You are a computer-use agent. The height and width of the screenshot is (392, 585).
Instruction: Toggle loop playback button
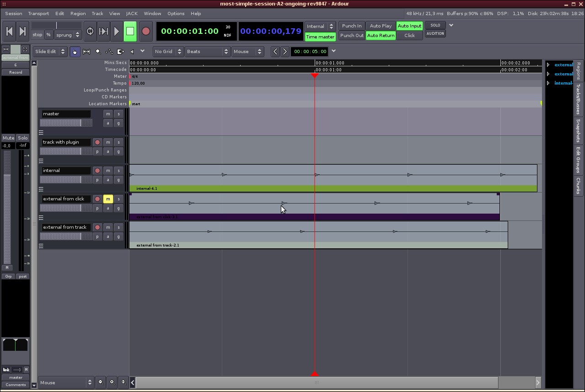(90, 31)
